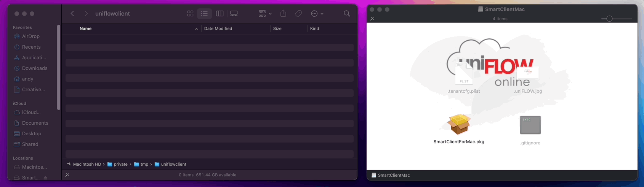Open Applications in sidebar
Image resolution: width=644 pixels, height=187 pixels.
30,58
